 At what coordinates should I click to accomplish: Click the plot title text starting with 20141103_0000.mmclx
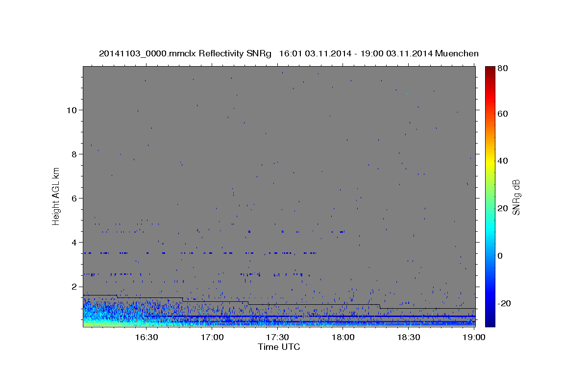[x=289, y=53]
